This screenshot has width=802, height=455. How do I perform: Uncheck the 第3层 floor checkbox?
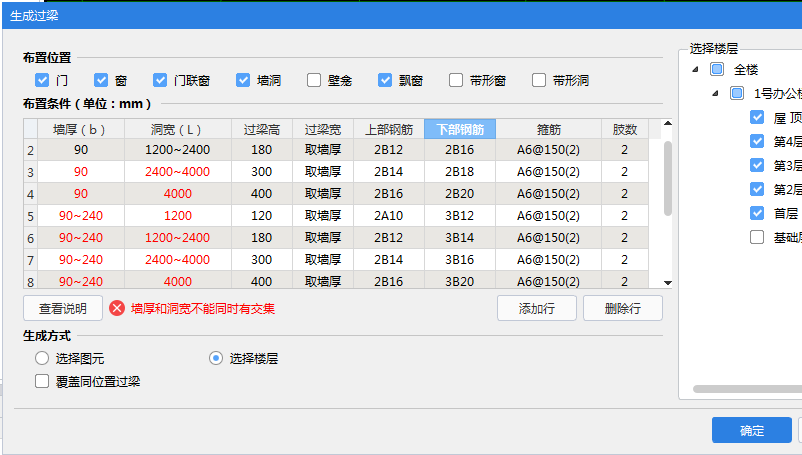click(x=757, y=165)
